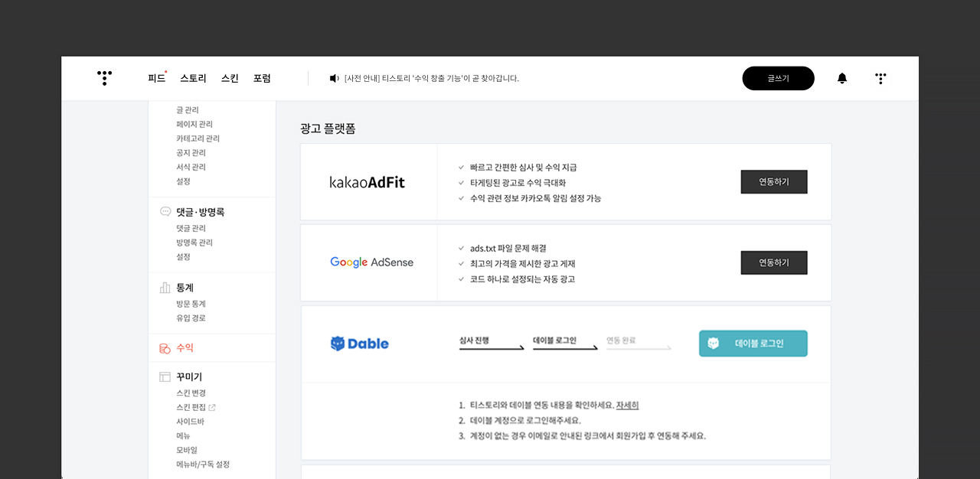Open 유입 경로
980x479 pixels.
[x=191, y=318]
